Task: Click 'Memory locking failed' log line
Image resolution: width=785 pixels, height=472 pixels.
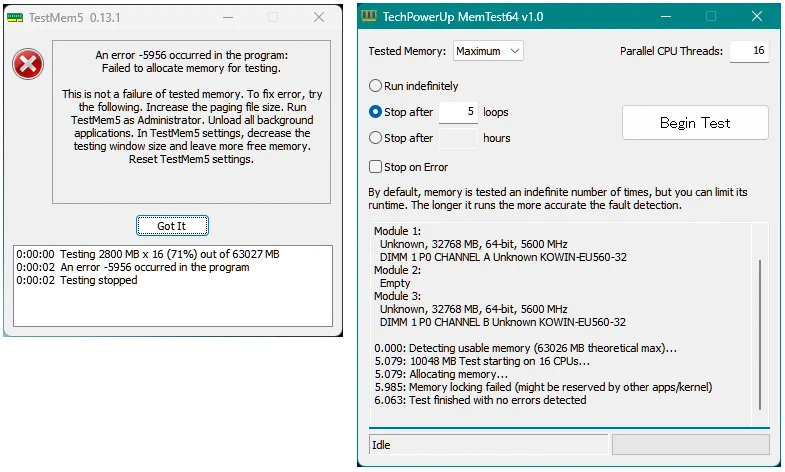Action: (x=543, y=387)
